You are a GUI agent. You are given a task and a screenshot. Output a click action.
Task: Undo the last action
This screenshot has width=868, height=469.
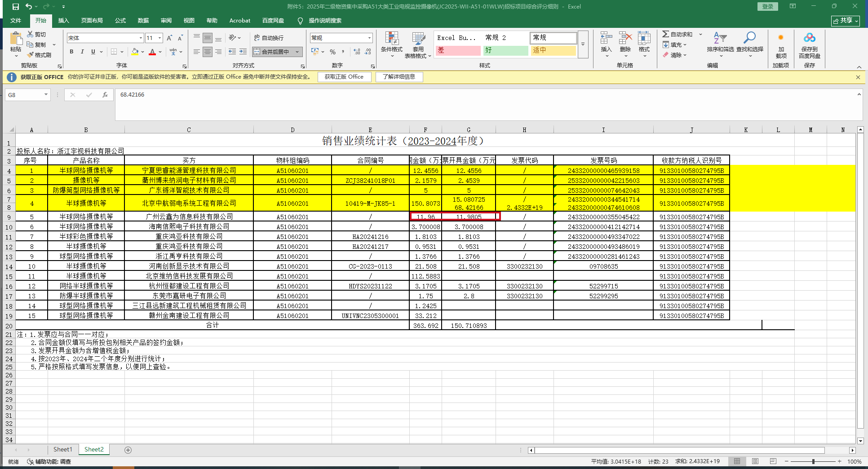point(29,7)
